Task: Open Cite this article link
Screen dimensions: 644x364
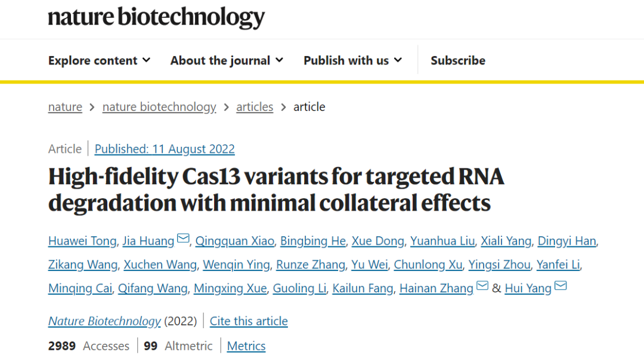Action: pyautogui.click(x=249, y=321)
